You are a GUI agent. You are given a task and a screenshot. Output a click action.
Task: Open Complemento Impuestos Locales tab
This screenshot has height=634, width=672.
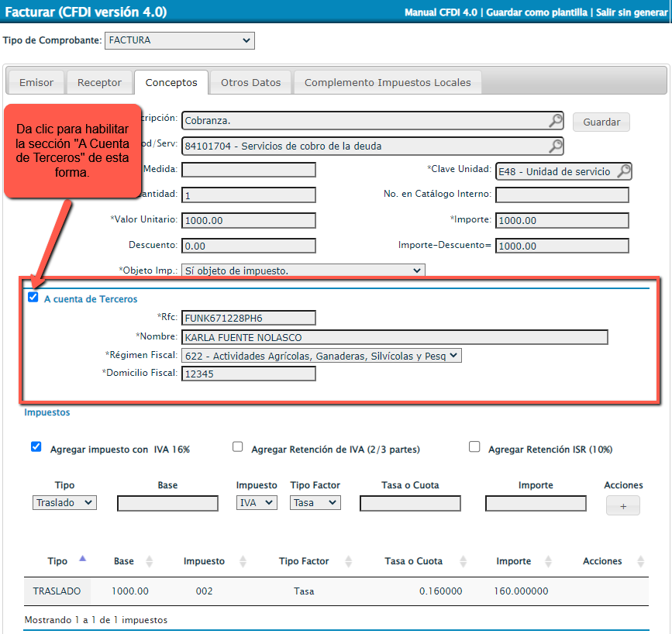(x=388, y=82)
